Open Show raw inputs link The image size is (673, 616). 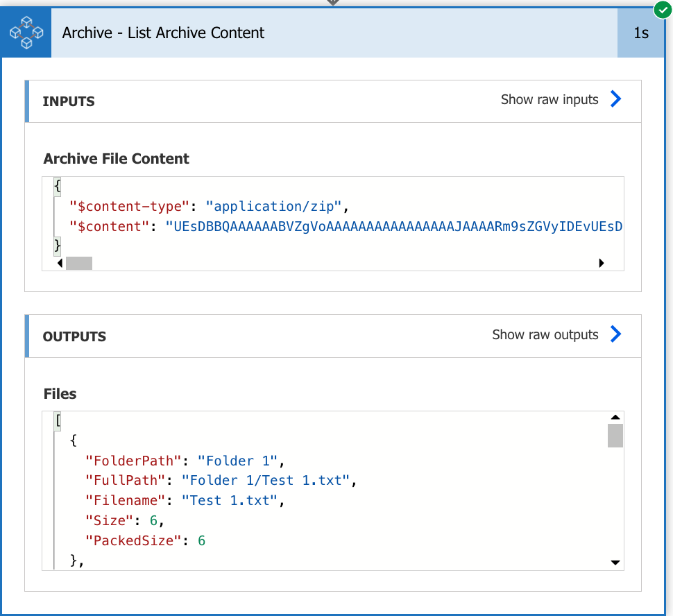[550, 100]
